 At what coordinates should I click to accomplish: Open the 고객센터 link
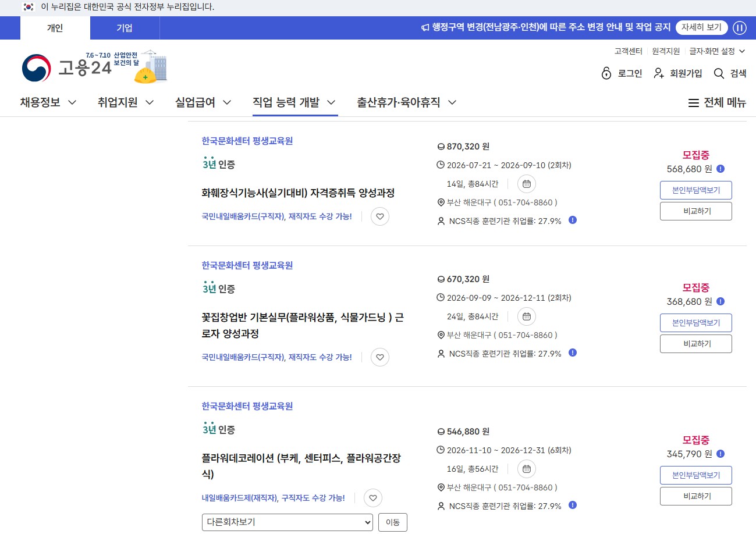[628, 51]
